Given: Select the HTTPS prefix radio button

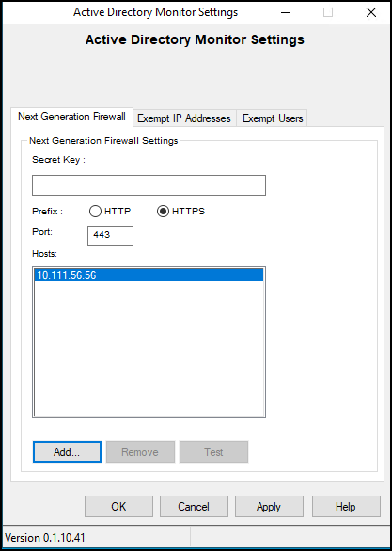Looking at the screenshot, I should click(x=163, y=212).
